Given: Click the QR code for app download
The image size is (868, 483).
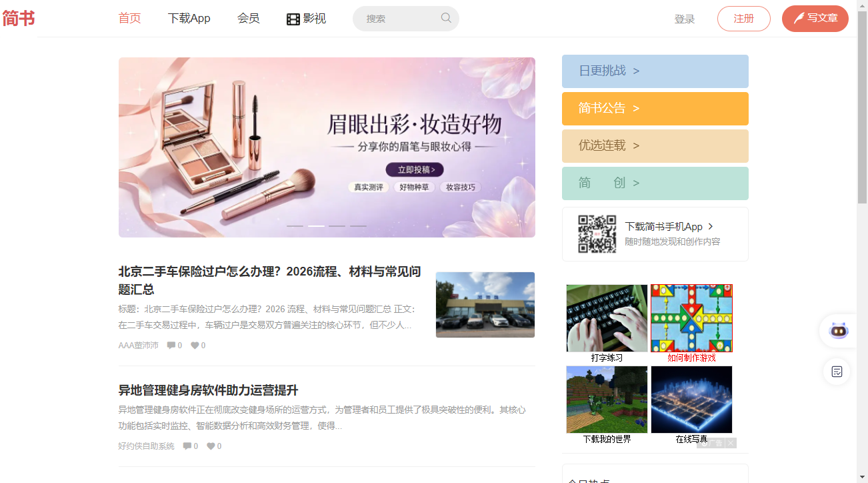Looking at the screenshot, I should [x=597, y=234].
